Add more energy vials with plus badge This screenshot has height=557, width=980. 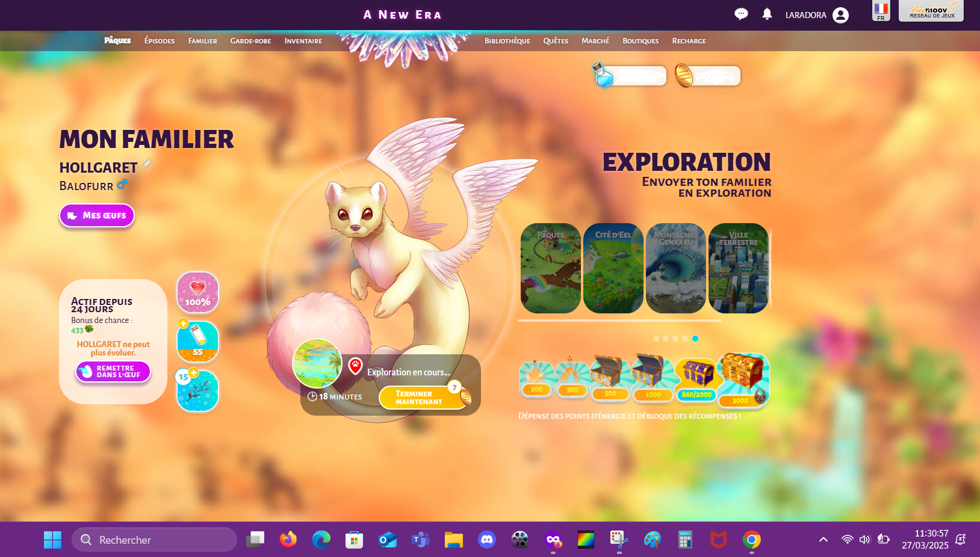click(184, 324)
